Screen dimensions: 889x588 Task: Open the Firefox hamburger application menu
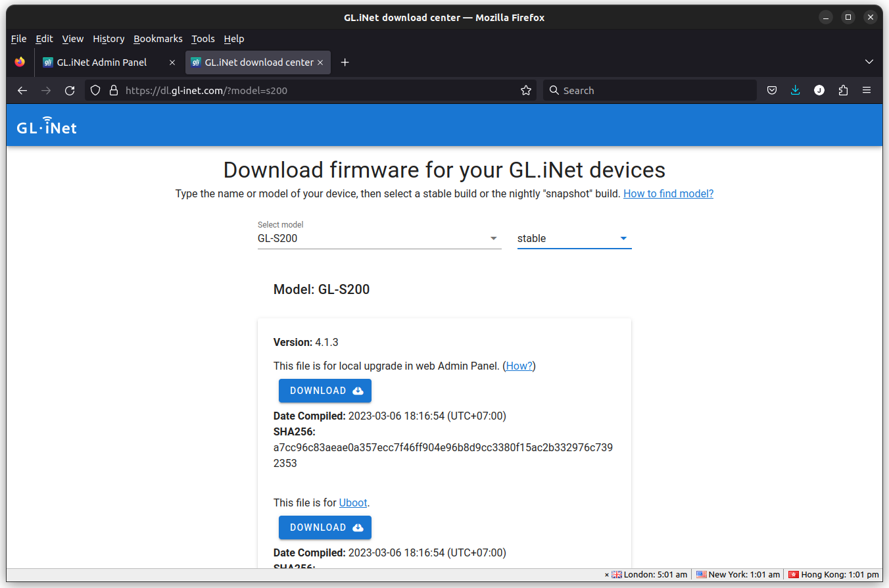coord(867,91)
